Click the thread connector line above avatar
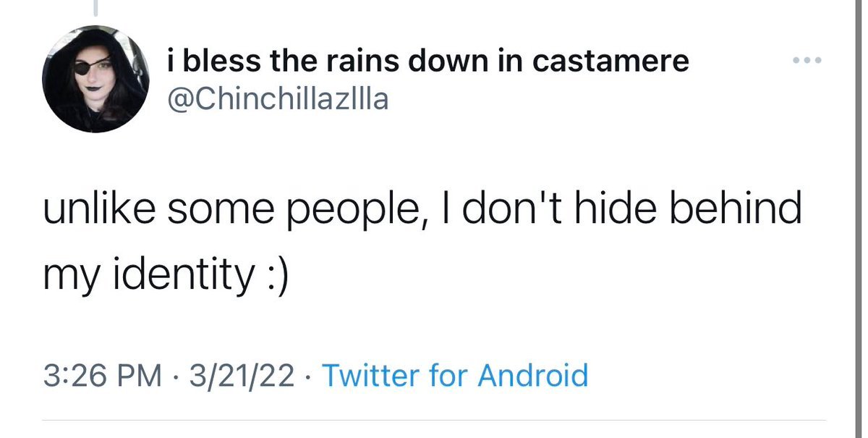This screenshot has width=868, height=438. [95, 7]
